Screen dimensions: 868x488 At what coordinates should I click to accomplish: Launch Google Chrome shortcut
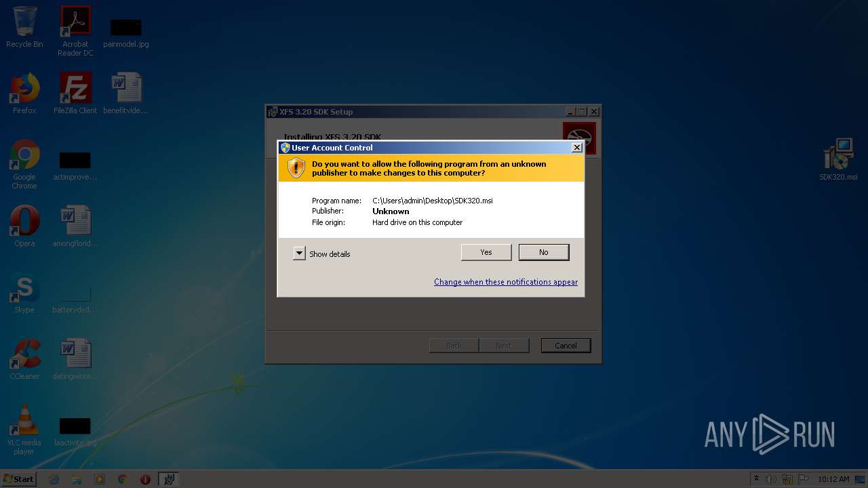coord(24,164)
